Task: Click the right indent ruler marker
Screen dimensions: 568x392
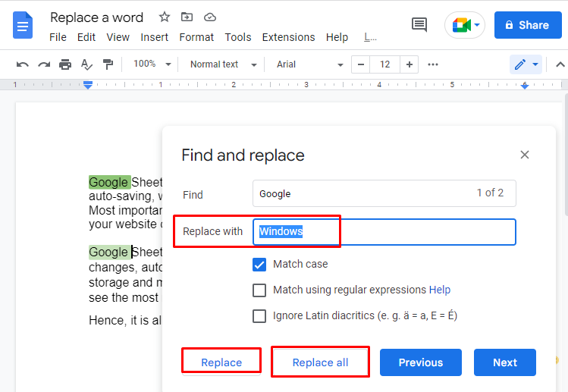Action: click(x=525, y=86)
